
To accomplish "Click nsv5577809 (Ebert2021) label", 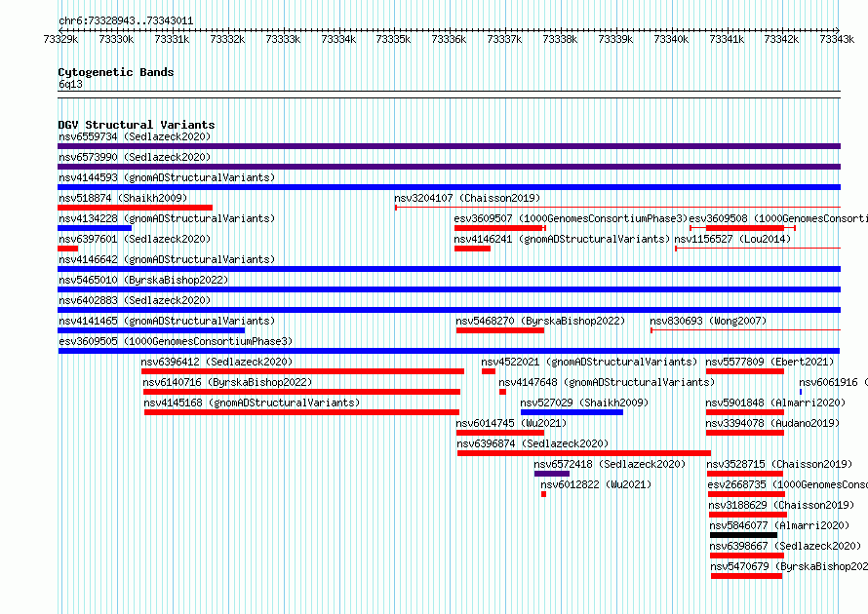I will 769,362.
